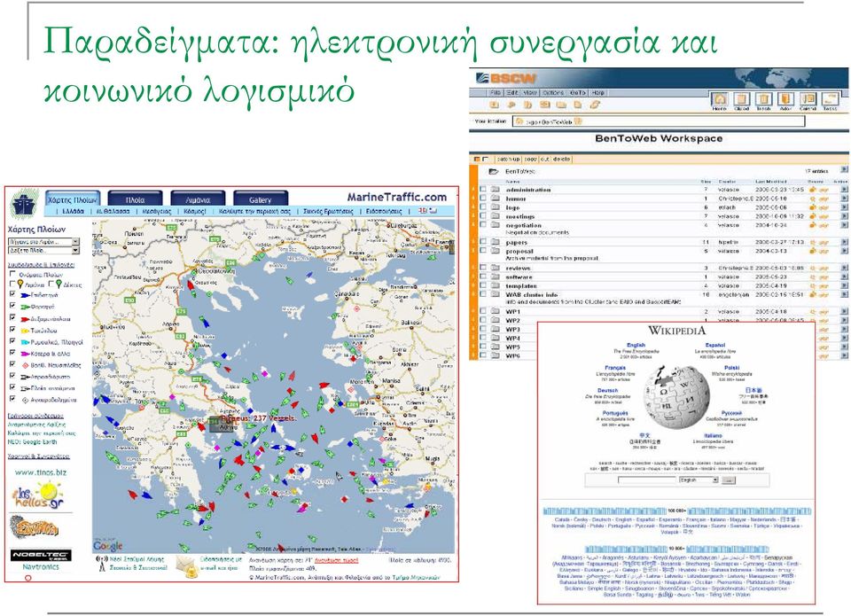Screen dimensions: 851x616
Task: Click the last pencil-like icon in BSCW quick toolbar
Action: tap(596, 105)
